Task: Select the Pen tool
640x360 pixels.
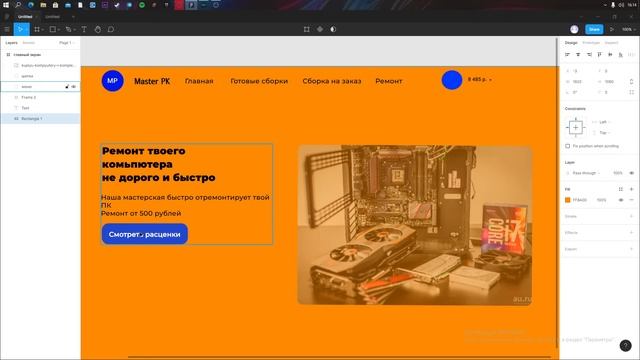Action: pyautogui.click(x=68, y=29)
